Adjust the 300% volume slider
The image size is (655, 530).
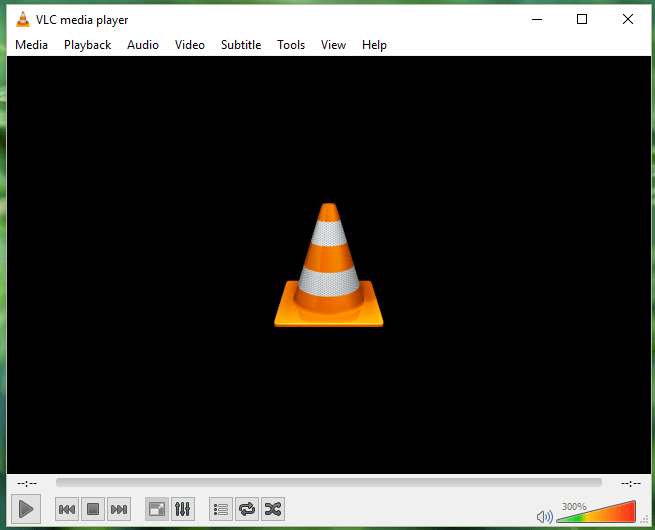pos(596,512)
